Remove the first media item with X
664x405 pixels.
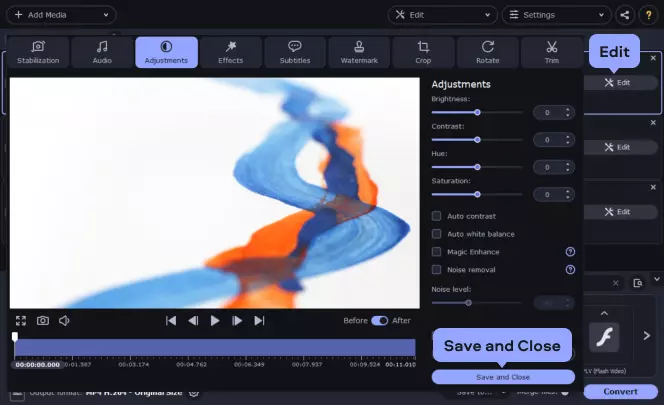653,58
